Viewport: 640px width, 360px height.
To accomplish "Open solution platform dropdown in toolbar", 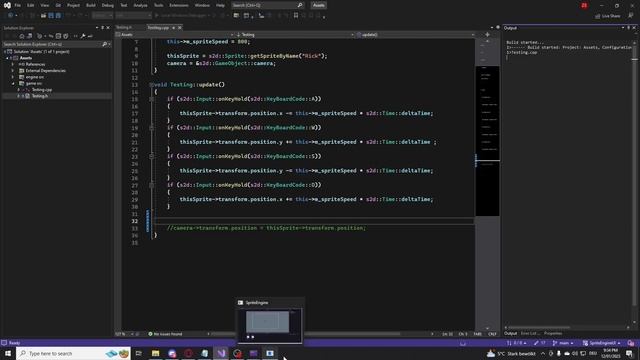I will (133, 16).
